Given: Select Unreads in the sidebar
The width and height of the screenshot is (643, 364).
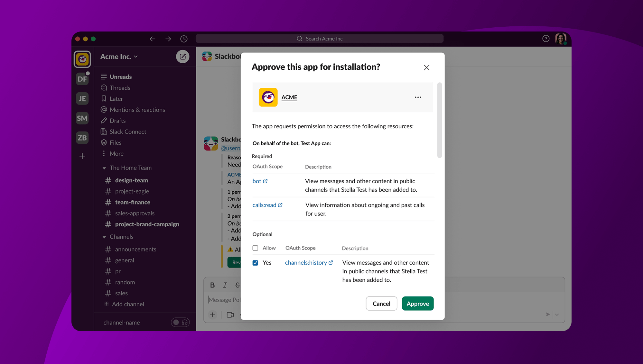Looking at the screenshot, I should click(120, 77).
